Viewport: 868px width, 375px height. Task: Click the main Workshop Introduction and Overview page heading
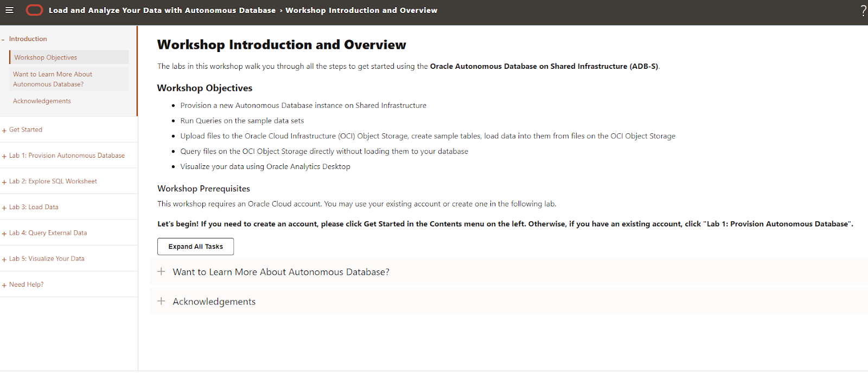[x=282, y=44]
